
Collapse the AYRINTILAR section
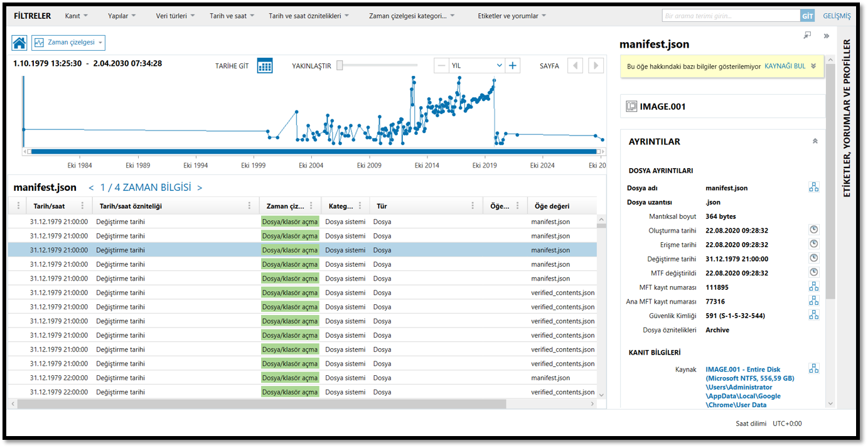(x=815, y=142)
